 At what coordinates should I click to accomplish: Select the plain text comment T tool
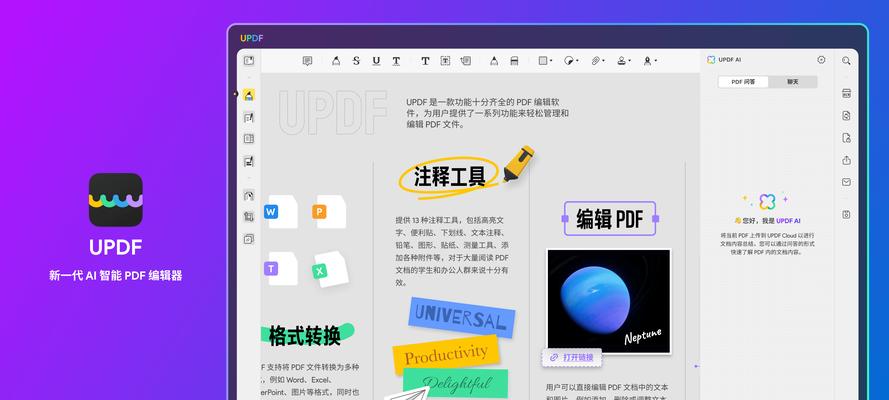(x=425, y=61)
